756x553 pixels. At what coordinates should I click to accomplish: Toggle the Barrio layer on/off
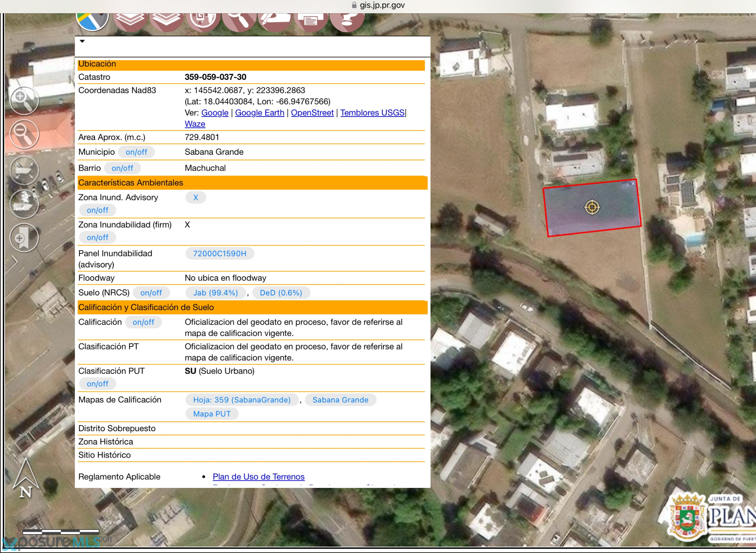coord(122,168)
